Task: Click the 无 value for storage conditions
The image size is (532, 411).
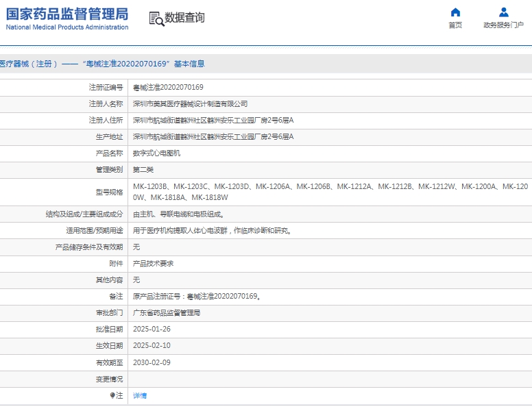Action: [x=136, y=247]
